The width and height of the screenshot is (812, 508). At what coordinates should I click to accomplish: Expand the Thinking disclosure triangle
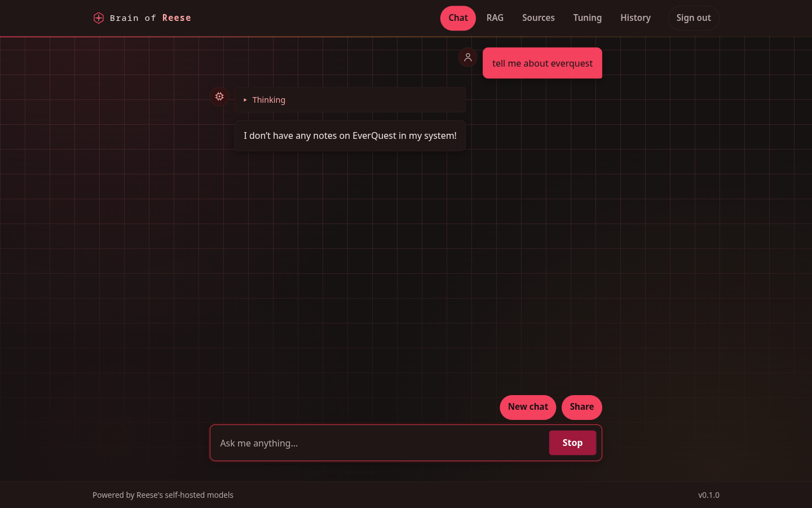pyautogui.click(x=245, y=100)
